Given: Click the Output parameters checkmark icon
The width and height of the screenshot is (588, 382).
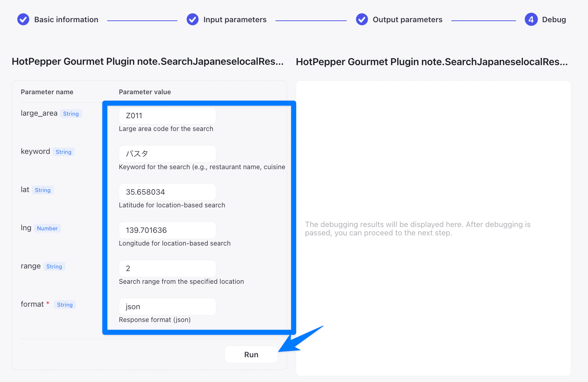Looking at the screenshot, I should (362, 19).
